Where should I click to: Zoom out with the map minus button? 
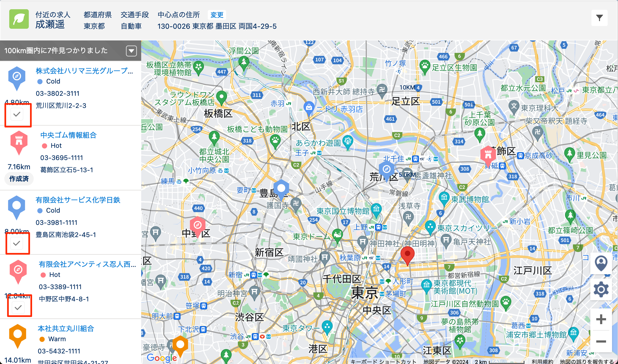(601, 341)
